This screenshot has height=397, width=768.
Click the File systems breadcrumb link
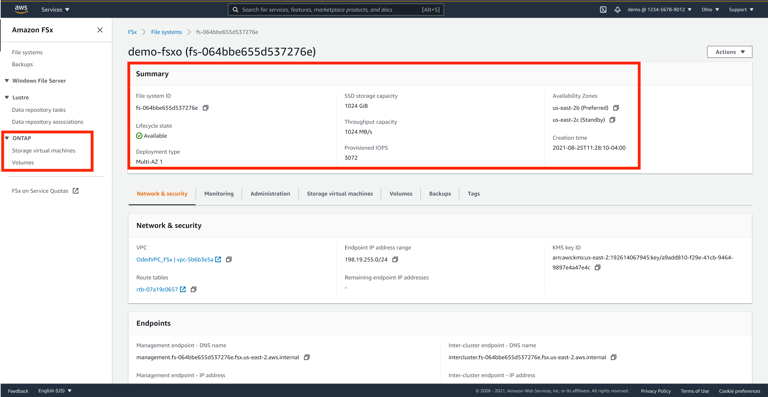tap(166, 32)
